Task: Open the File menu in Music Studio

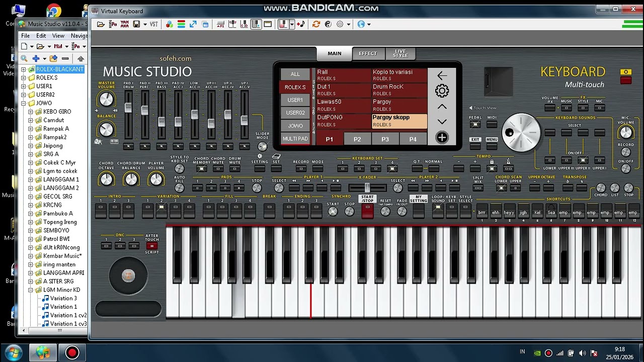Action: pos(25,36)
